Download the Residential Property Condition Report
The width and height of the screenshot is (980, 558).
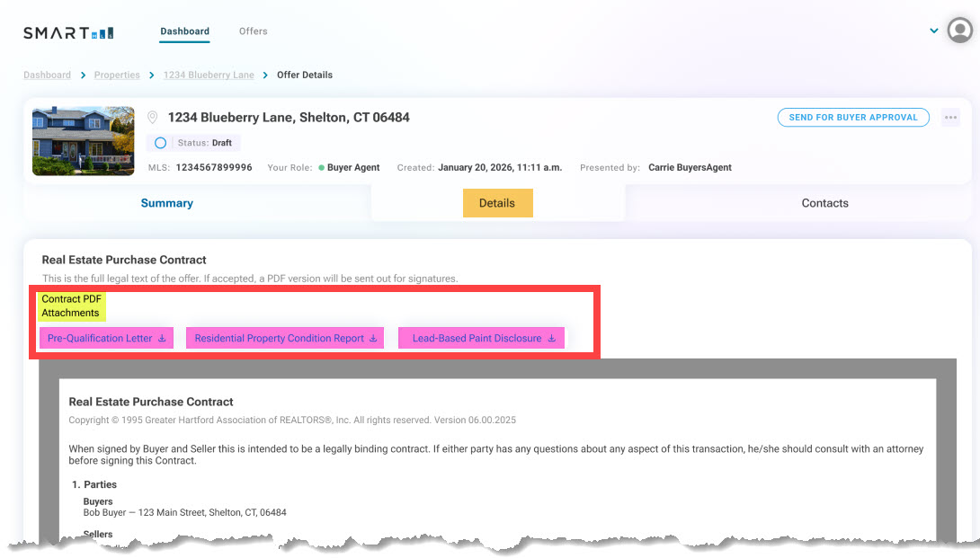click(x=285, y=338)
